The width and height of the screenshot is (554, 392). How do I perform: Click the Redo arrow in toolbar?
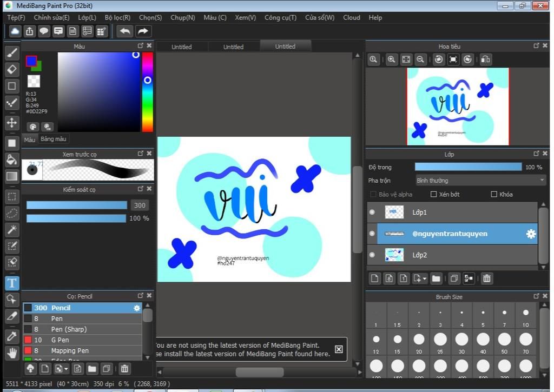coord(143,31)
